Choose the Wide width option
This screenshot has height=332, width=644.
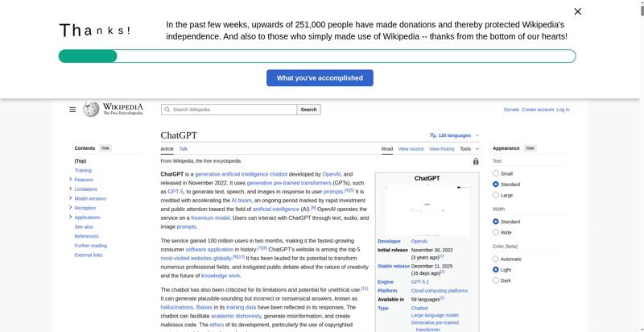click(496, 232)
